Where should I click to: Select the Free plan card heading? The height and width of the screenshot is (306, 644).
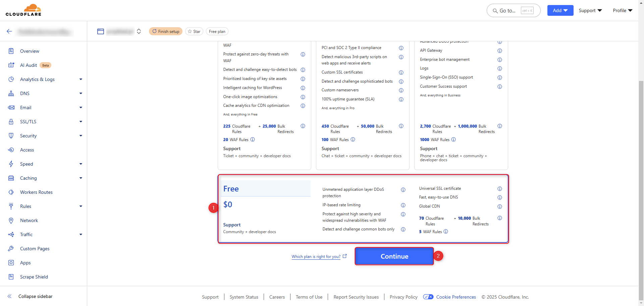tap(231, 189)
